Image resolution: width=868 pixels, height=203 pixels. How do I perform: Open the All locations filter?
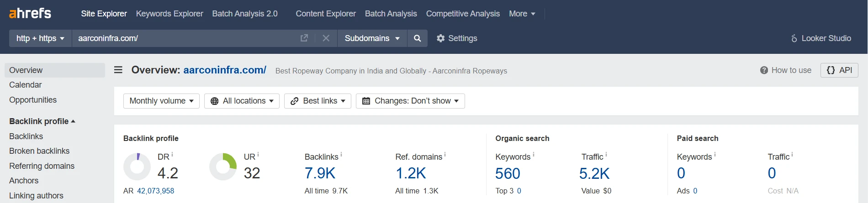(242, 101)
